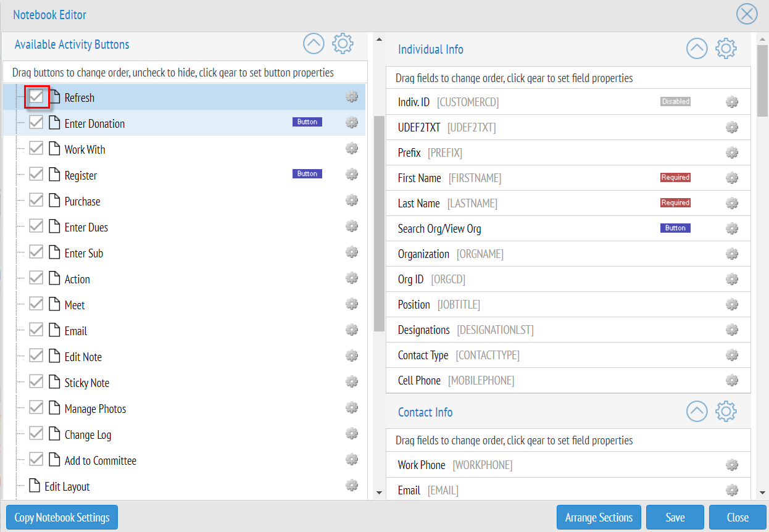Click gear for UDEF2TXT field
The image size is (769, 532).
tap(732, 128)
